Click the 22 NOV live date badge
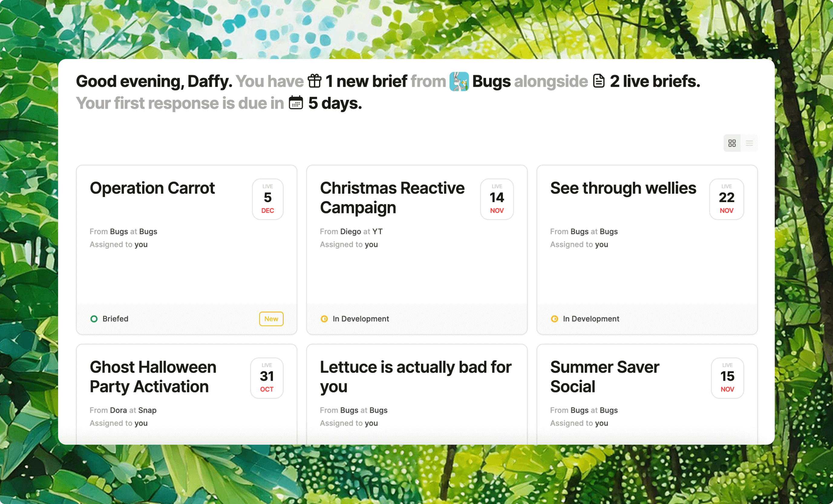Viewport: 833px width, 504px height. click(x=726, y=199)
